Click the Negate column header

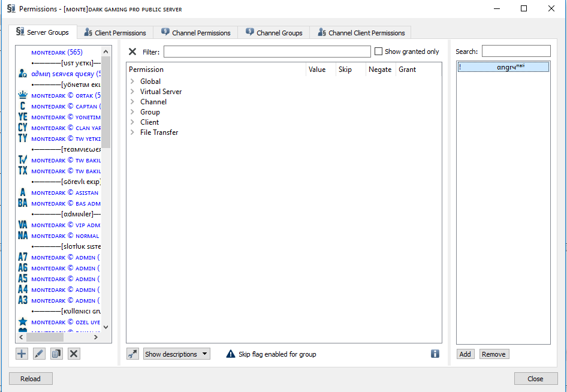381,70
